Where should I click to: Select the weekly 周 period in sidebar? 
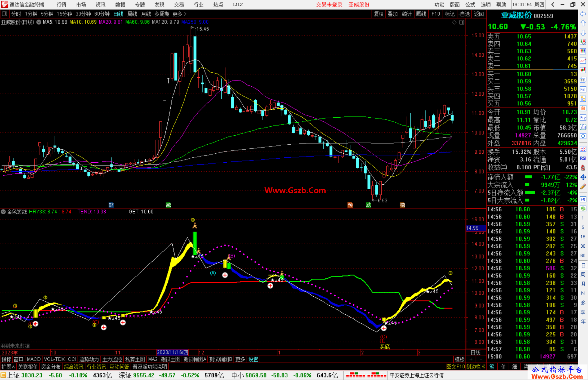tap(583, 274)
